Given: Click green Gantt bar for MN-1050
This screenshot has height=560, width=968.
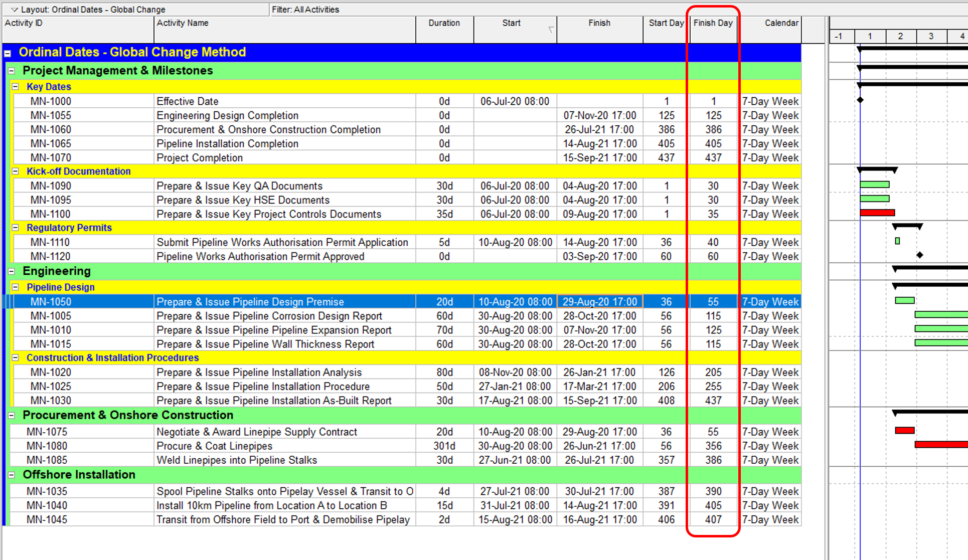Looking at the screenshot, I should [x=905, y=301].
